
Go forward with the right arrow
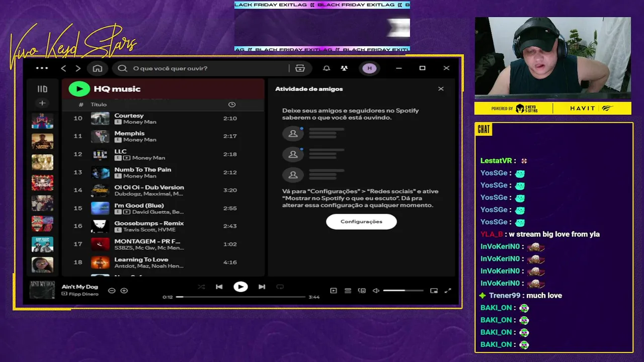77,68
